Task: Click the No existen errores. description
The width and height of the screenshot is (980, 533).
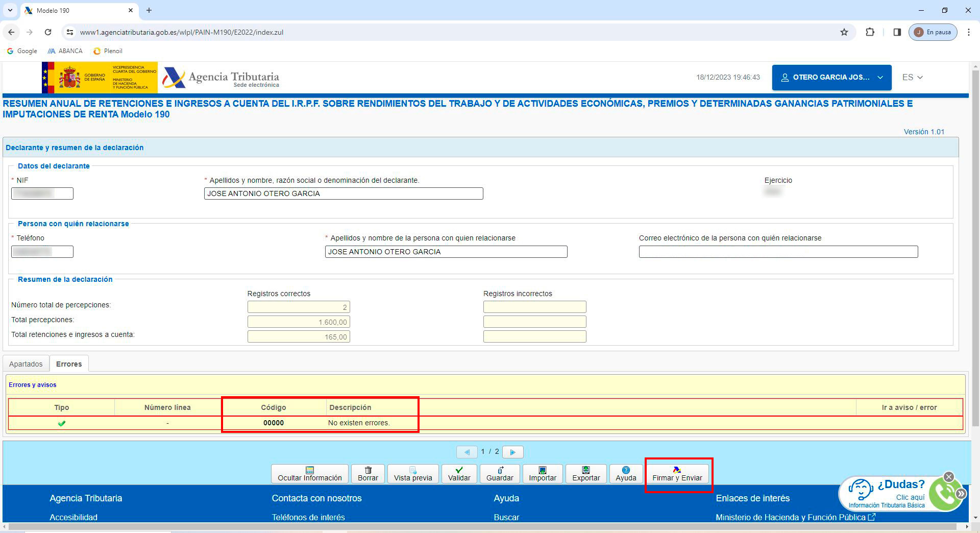Action: [x=359, y=423]
